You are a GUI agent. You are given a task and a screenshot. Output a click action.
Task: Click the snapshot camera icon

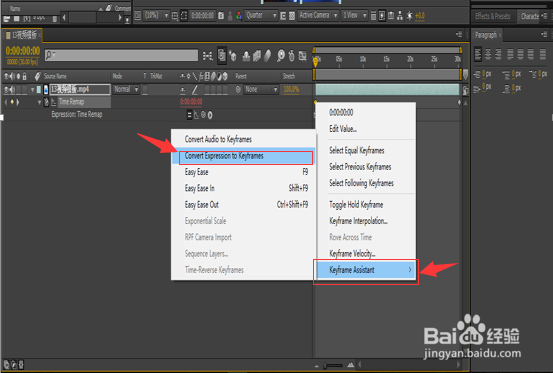click(221, 16)
